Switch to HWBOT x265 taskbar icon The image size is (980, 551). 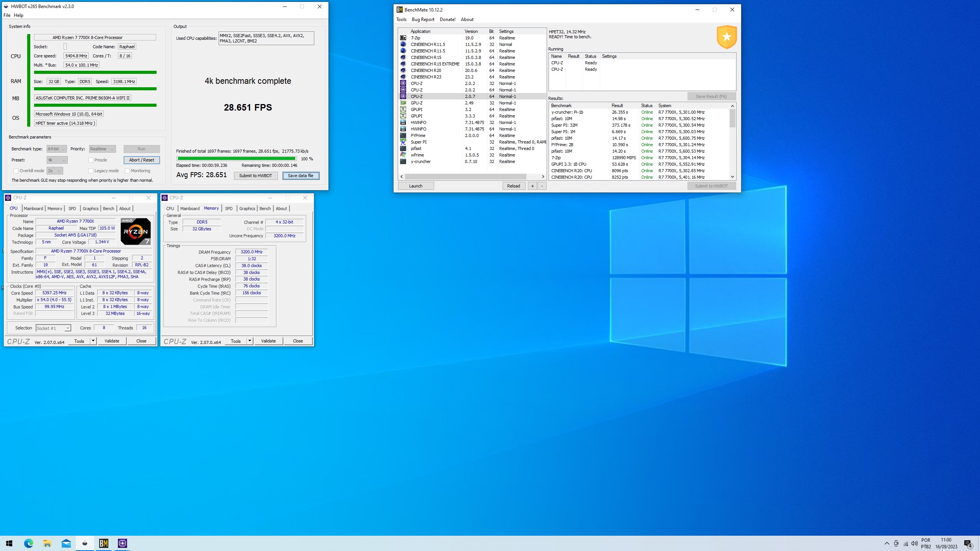click(x=85, y=543)
